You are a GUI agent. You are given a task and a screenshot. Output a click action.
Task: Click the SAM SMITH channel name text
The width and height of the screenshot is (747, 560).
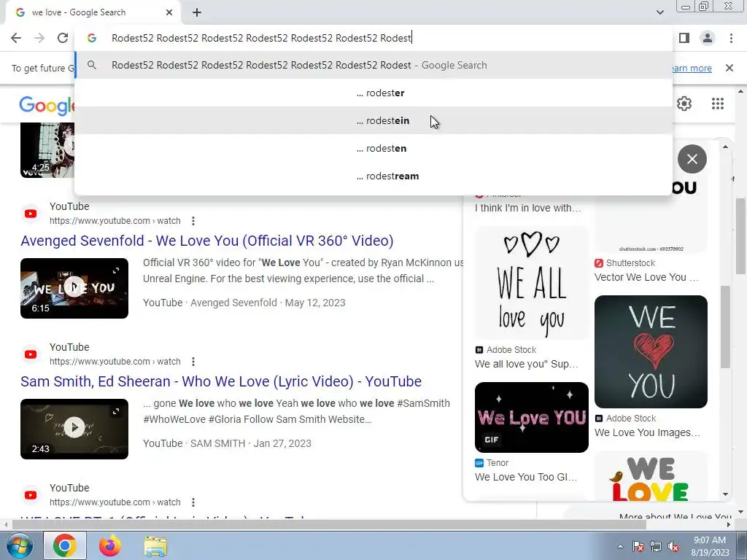217,443
